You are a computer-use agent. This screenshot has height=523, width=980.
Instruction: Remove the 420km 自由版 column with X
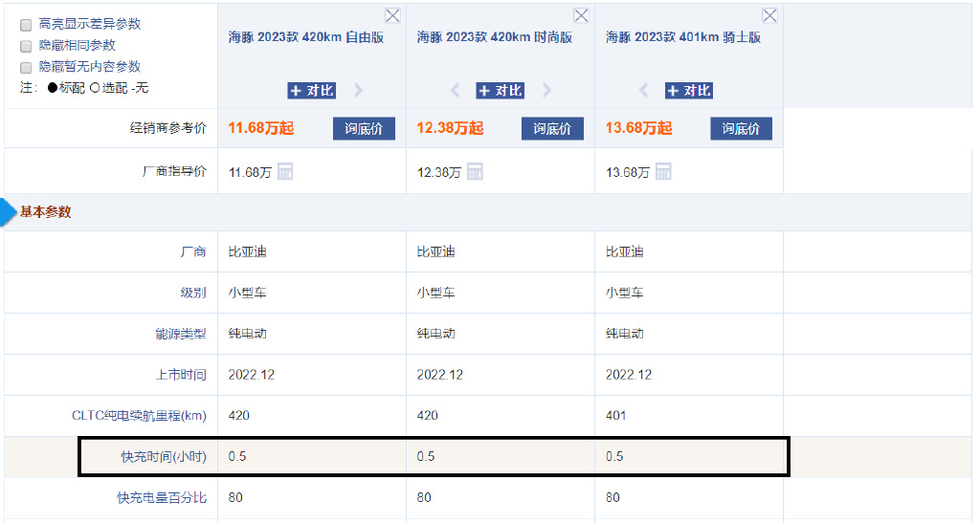[392, 15]
